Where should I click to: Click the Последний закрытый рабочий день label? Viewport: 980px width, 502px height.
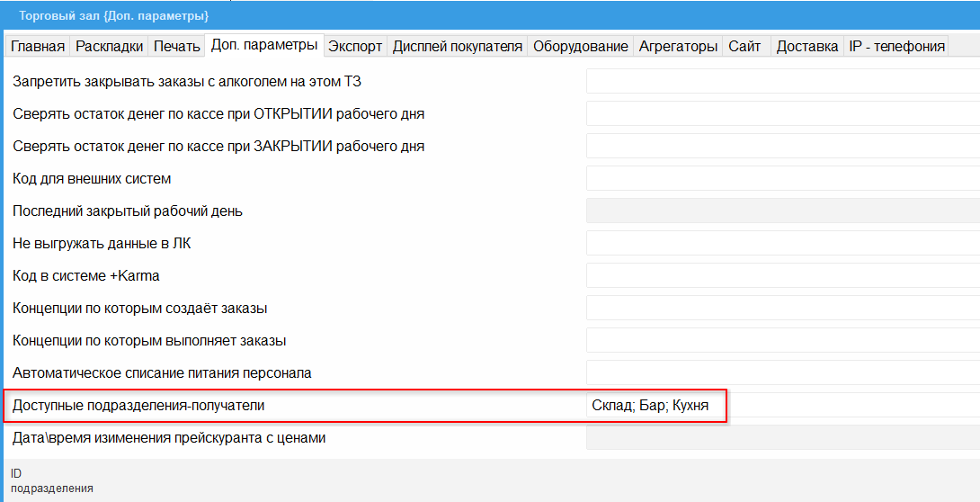tap(128, 211)
